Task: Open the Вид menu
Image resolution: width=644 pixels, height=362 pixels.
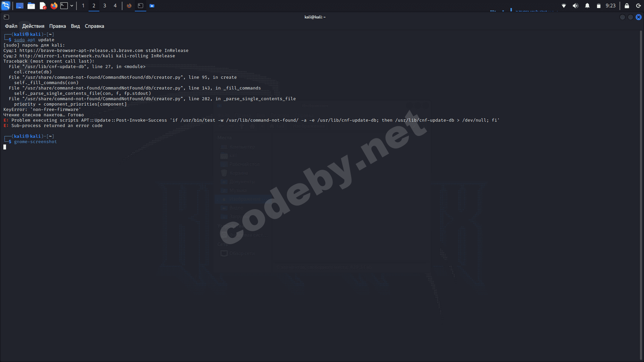Action: pyautogui.click(x=75, y=26)
